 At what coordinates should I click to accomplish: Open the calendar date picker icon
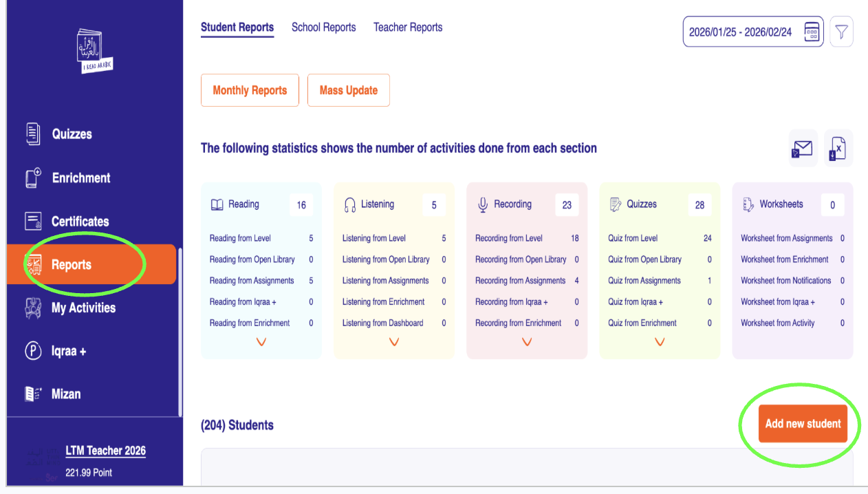pyautogui.click(x=812, y=32)
